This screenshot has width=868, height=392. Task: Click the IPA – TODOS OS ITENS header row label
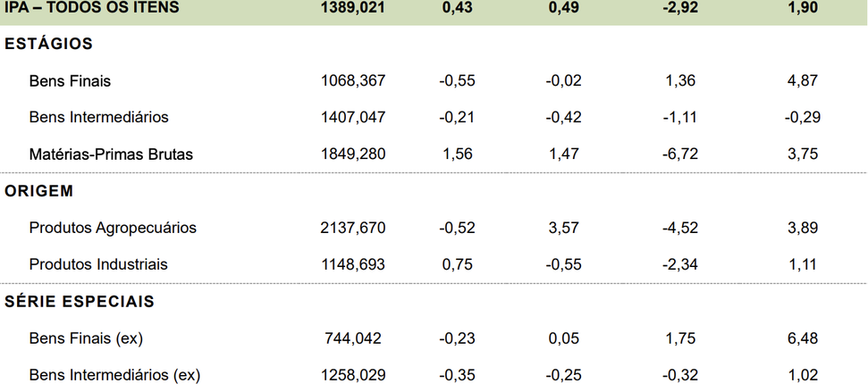pos(92,7)
